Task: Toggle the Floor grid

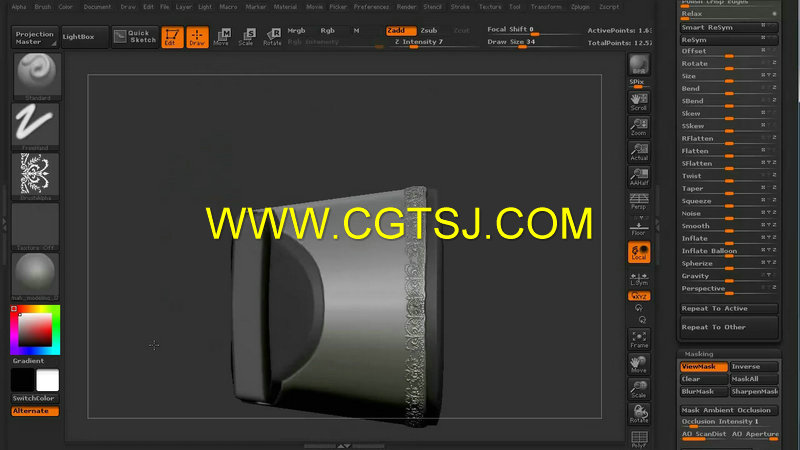Action: [639, 228]
